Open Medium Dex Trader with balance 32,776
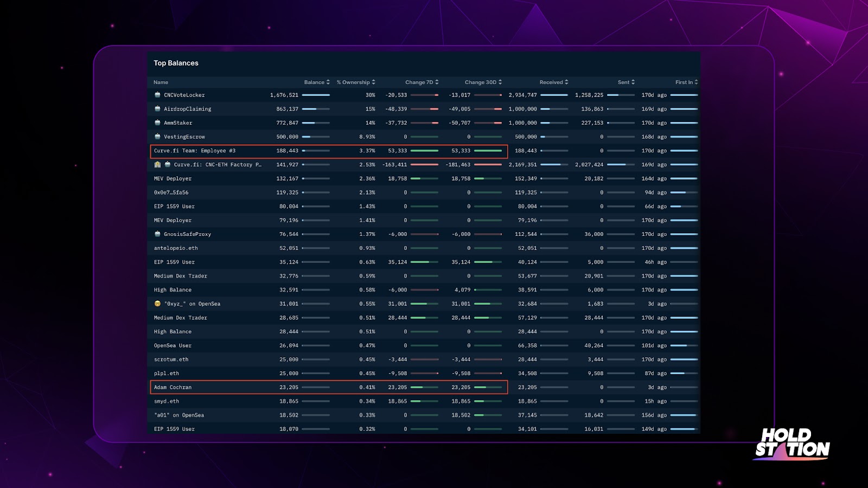This screenshot has width=868, height=488. 181,276
